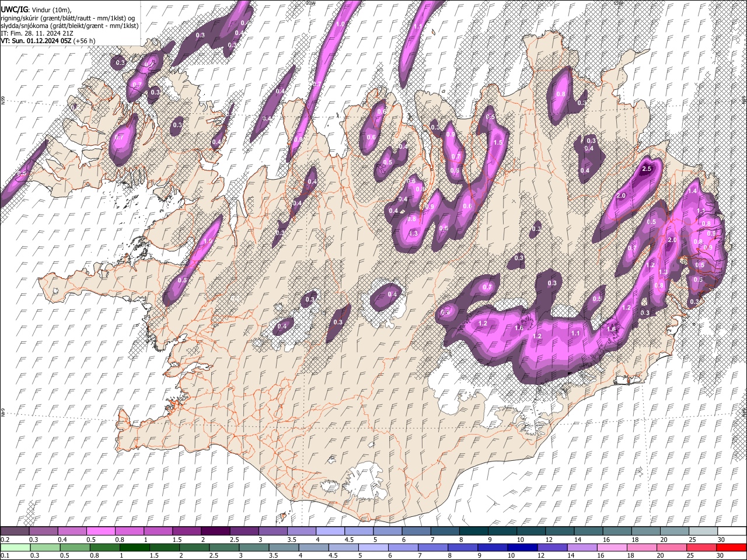Viewport: 747px width, 560px height.
Task: Select bottom-row legend swatch between 8 and 9
Action: pos(463,547)
